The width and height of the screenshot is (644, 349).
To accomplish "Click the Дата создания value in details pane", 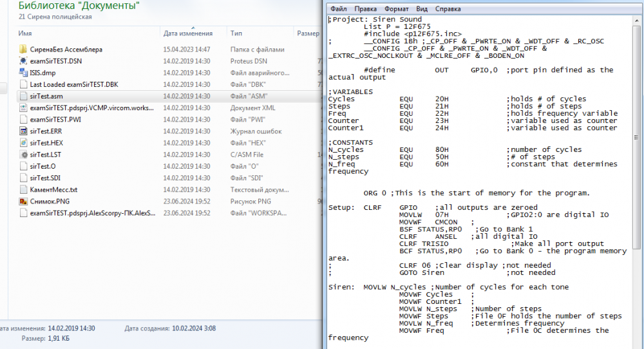I will tap(193, 328).
